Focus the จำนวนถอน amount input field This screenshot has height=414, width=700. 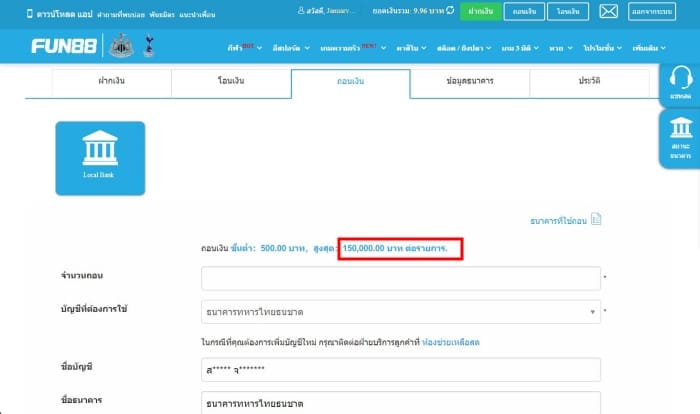[x=400, y=278]
